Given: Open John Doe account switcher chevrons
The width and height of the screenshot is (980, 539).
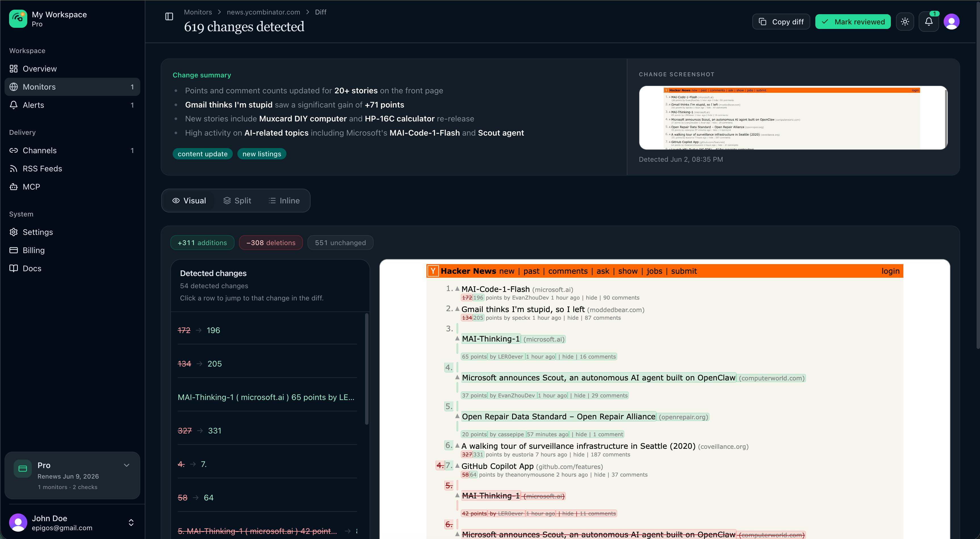Looking at the screenshot, I should [x=131, y=523].
